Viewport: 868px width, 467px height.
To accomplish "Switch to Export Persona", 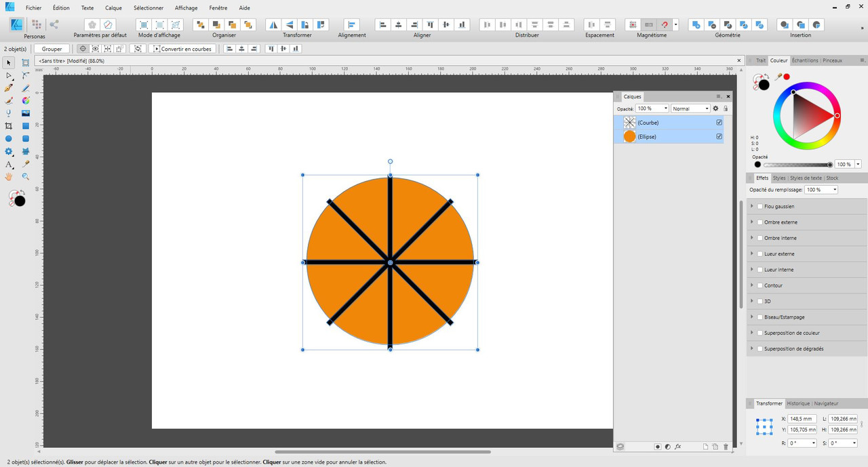I will pos(54,24).
